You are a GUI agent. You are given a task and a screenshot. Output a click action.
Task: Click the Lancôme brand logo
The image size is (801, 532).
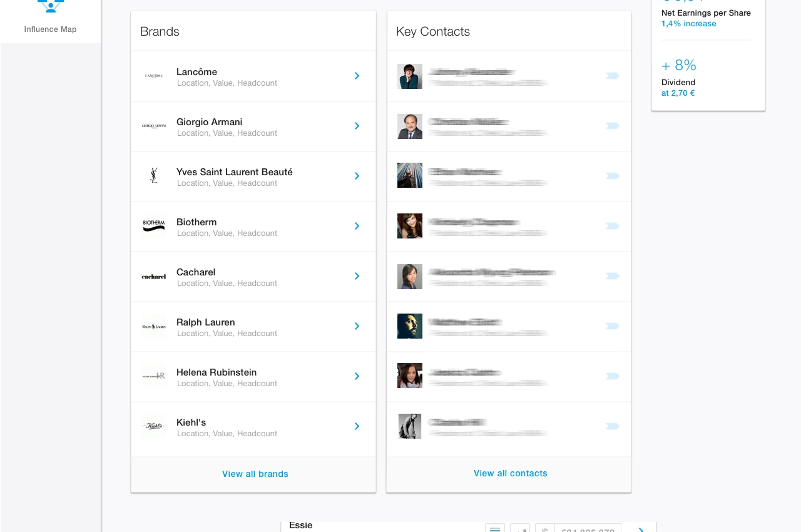154,76
